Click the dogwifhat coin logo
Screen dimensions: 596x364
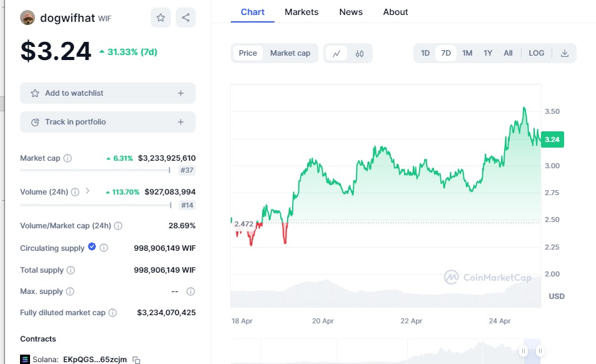click(28, 18)
